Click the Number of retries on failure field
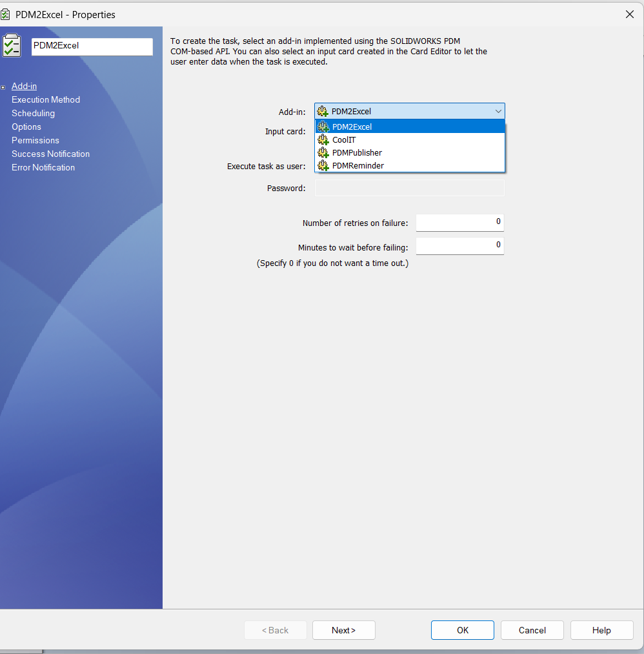This screenshot has height=654, width=644. [459, 222]
